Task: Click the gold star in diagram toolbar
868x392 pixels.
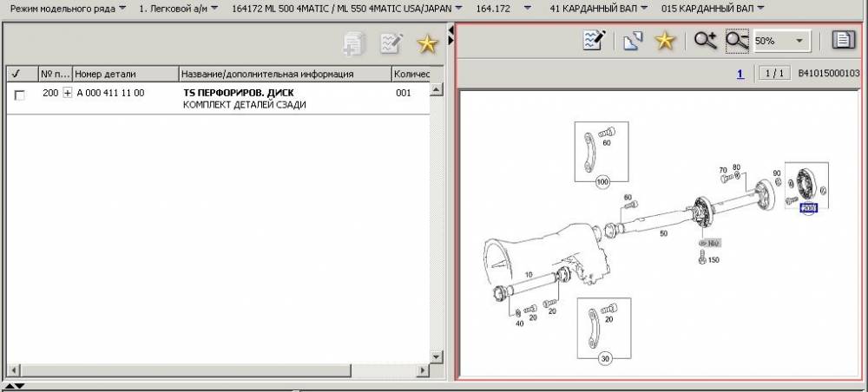Action: [664, 41]
